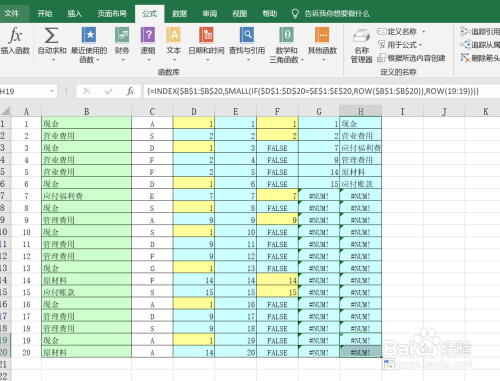The height and width of the screenshot is (381, 500).
Task: Select cell H1 containing 现金
Action: click(x=361, y=124)
